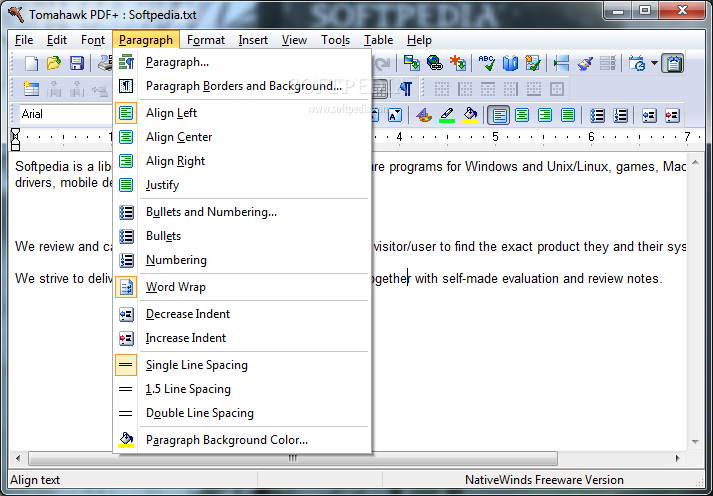The width and height of the screenshot is (713, 496).
Task: Click toolbar Justify icon
Action: (568, 115)
